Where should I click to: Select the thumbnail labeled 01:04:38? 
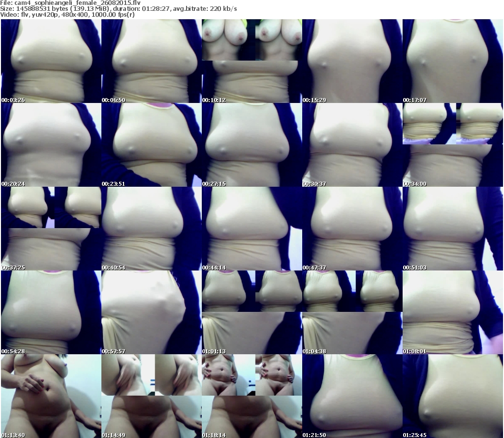352,312
